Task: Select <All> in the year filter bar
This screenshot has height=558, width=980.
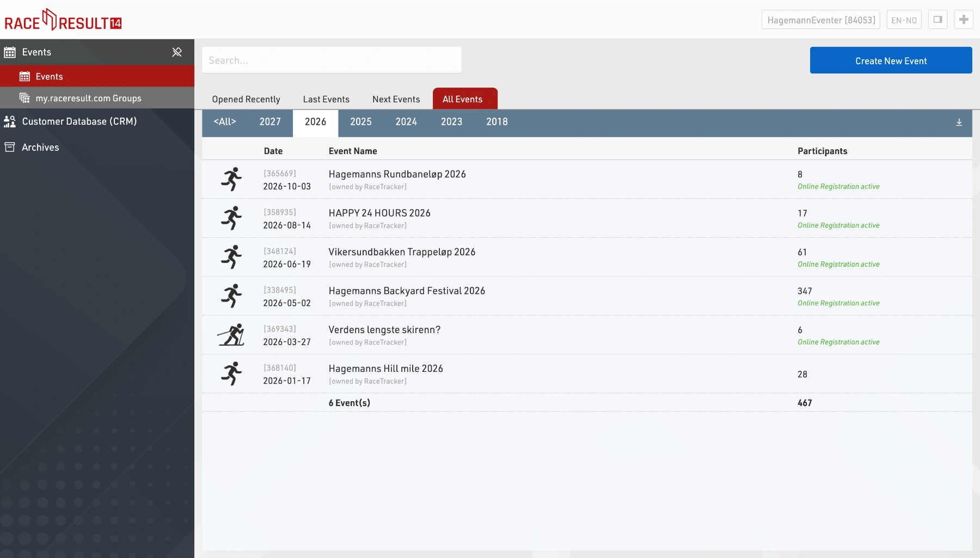Action: tap(225, 122)
